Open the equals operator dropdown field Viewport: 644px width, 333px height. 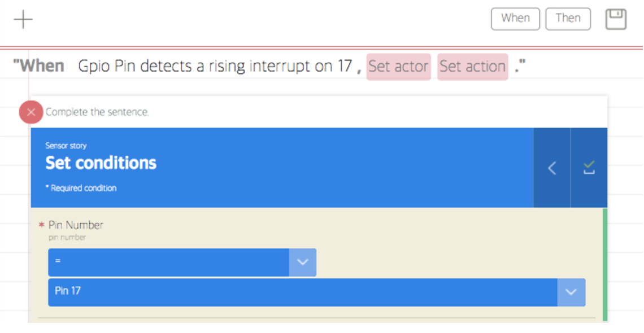click(182, 262)
